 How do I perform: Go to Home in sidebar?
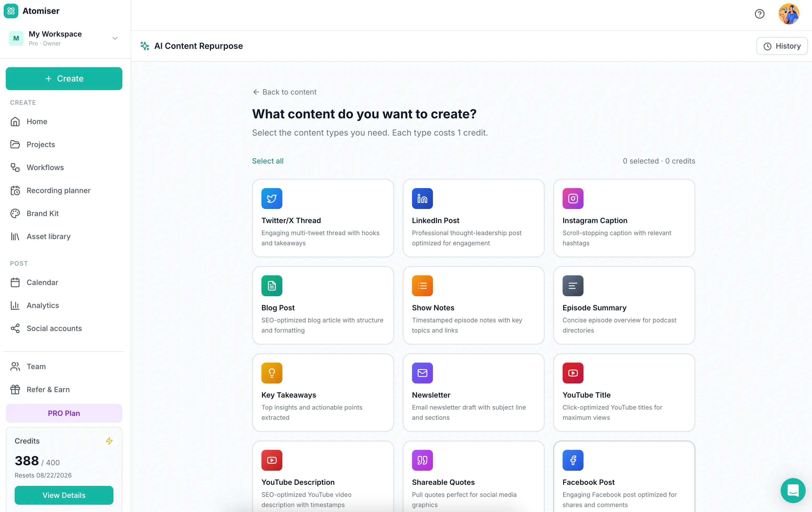[64, 122]
